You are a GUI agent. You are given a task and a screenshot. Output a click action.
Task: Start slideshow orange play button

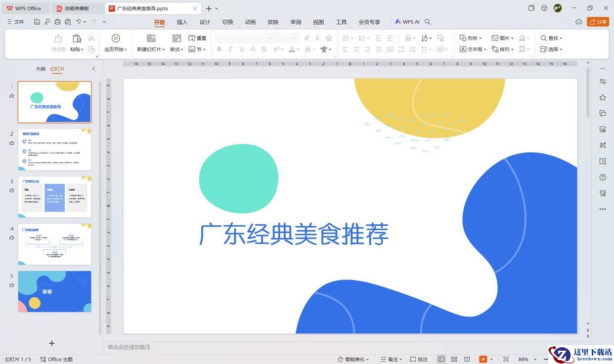point(483,359)
